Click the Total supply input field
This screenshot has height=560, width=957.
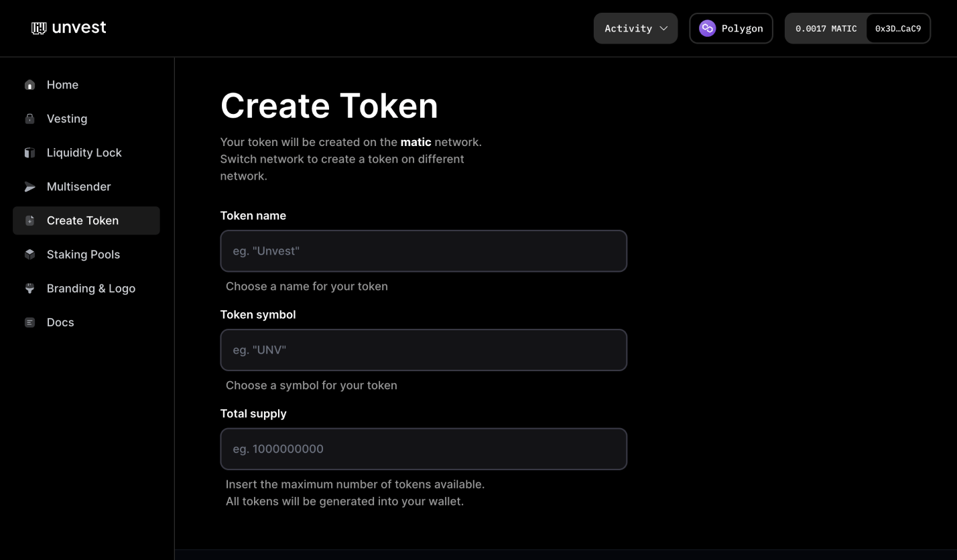[x=424, y=449]
